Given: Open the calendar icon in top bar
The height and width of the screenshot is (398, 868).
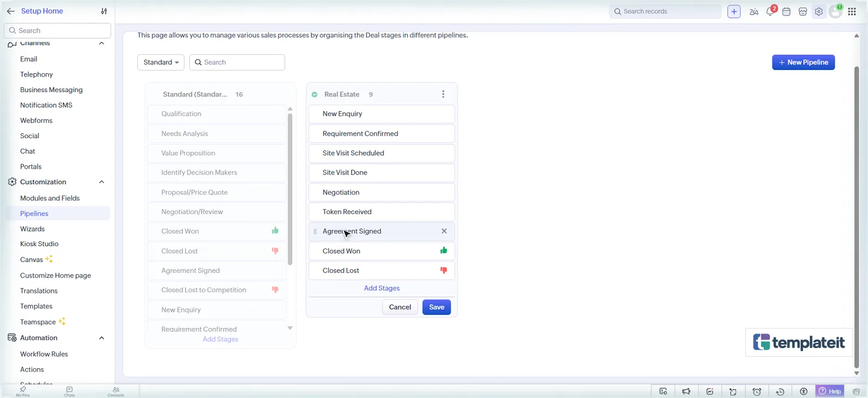Looking at the screenshot, I should (786, 11).
